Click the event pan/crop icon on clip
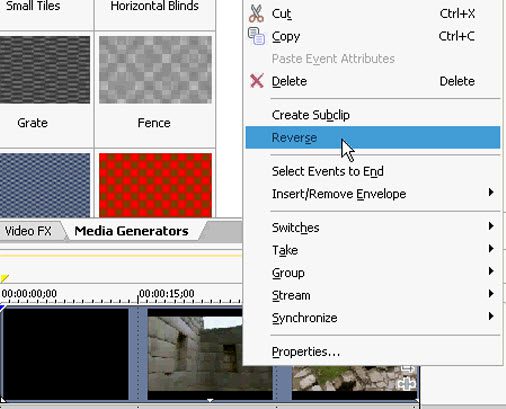506x409 pixels. point(408,368)
